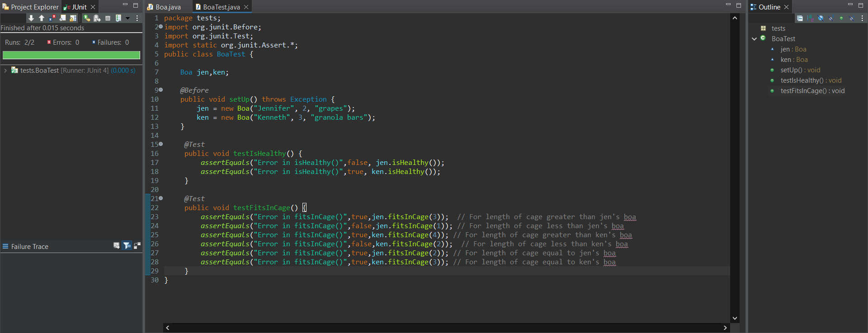This screenshot has width=868, height=333.
Task: Minimize the editor area
Action: pyautogui.click(x=728, y=5)
